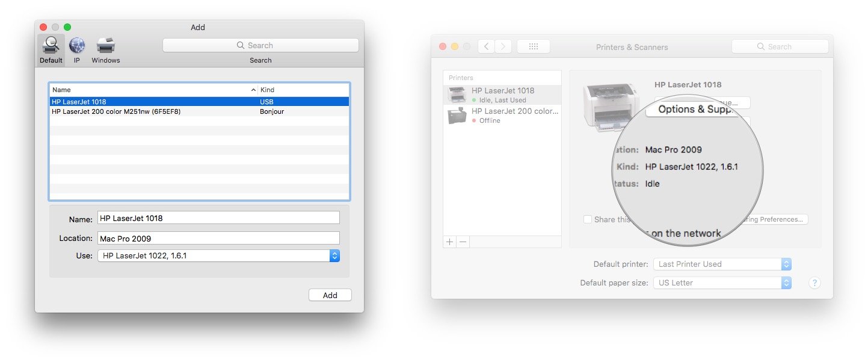Click the forward chevron navigation button
Image resolution: width=868 pixels, height=362 pixels.
coord(503,46)
